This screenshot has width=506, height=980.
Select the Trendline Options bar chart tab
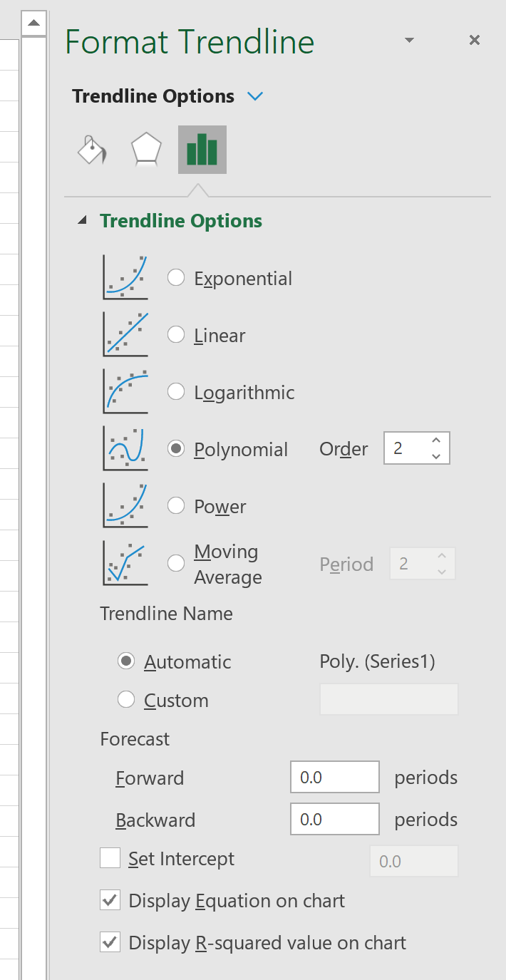click(202, 150)
